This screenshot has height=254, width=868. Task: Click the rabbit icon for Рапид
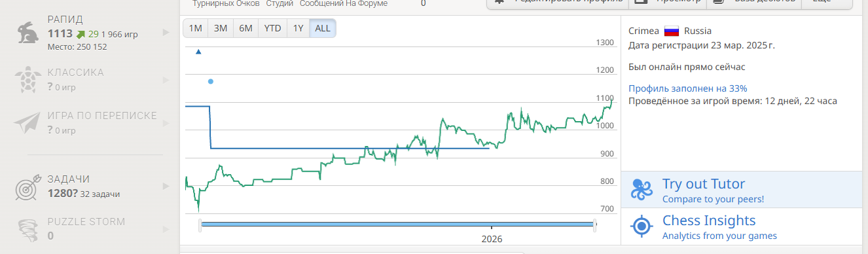tap(27, 33)
